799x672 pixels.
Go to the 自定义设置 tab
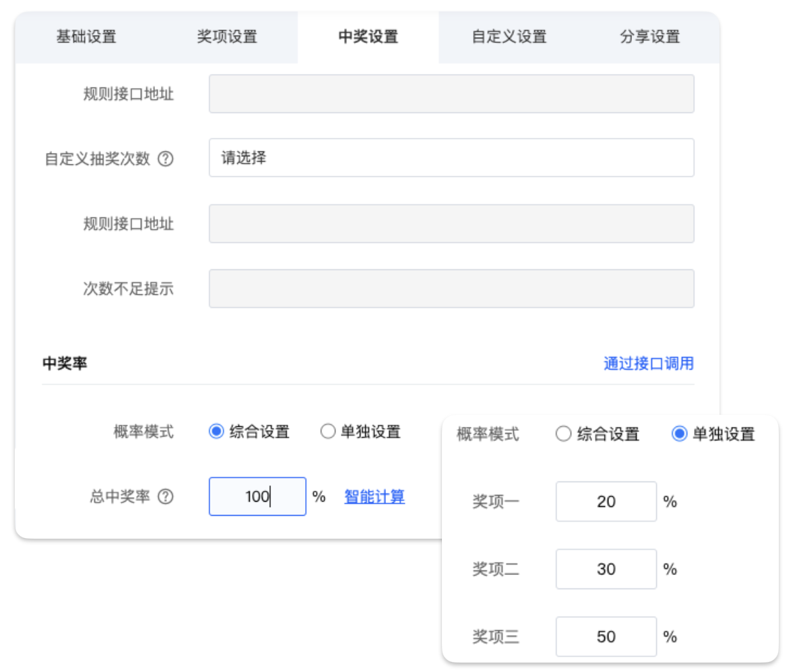pos(509,37)
